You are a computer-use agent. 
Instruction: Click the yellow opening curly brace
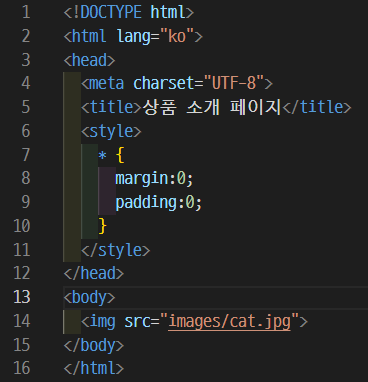click(x=120, y=155)
